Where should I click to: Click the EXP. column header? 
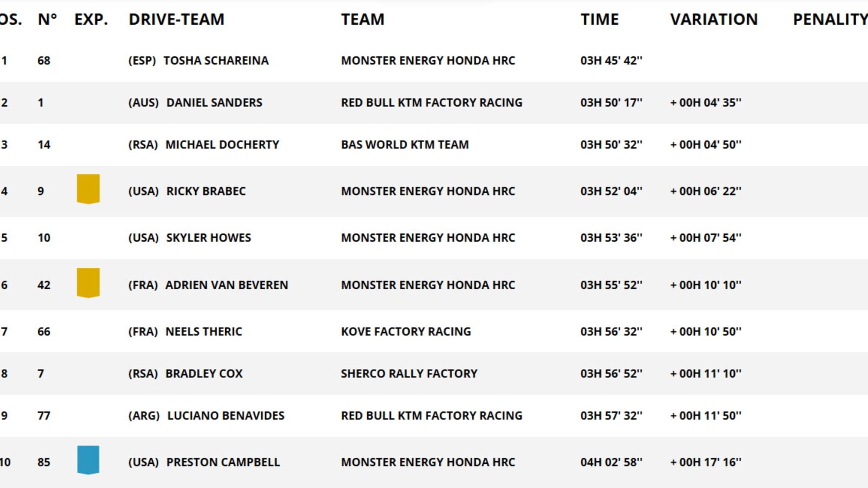[x=91, y=20]
